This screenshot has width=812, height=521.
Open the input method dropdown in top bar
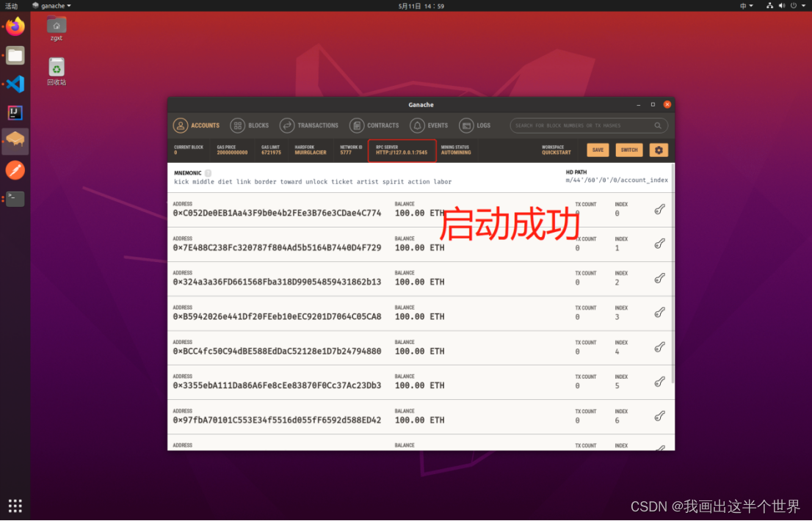pos(746,6)
